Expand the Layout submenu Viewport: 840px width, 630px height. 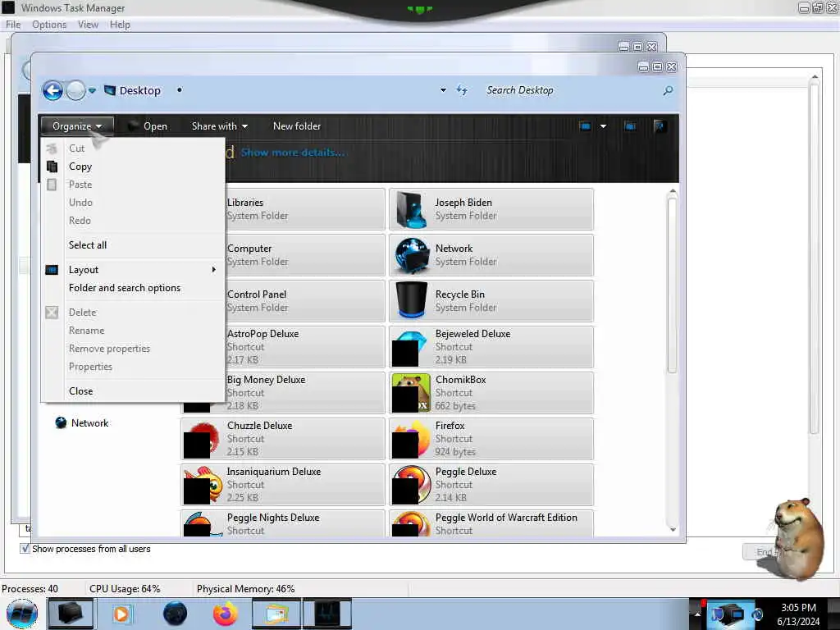point(133,269)
